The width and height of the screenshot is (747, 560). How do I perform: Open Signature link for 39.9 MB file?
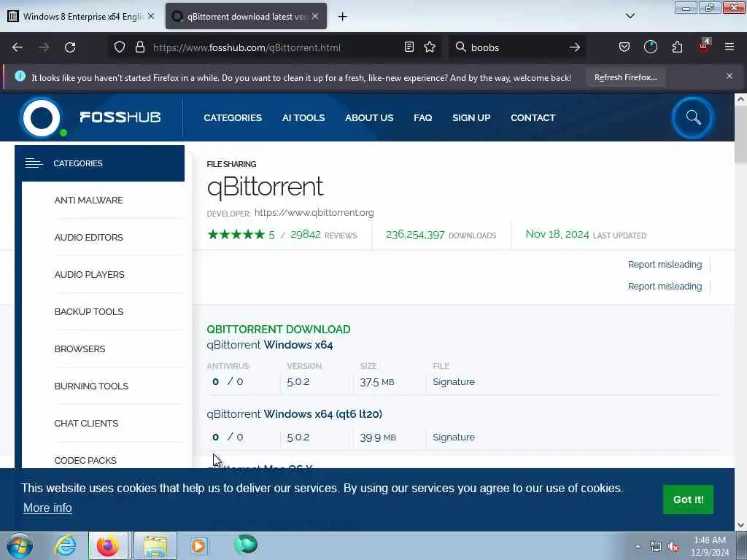(454, 437)
